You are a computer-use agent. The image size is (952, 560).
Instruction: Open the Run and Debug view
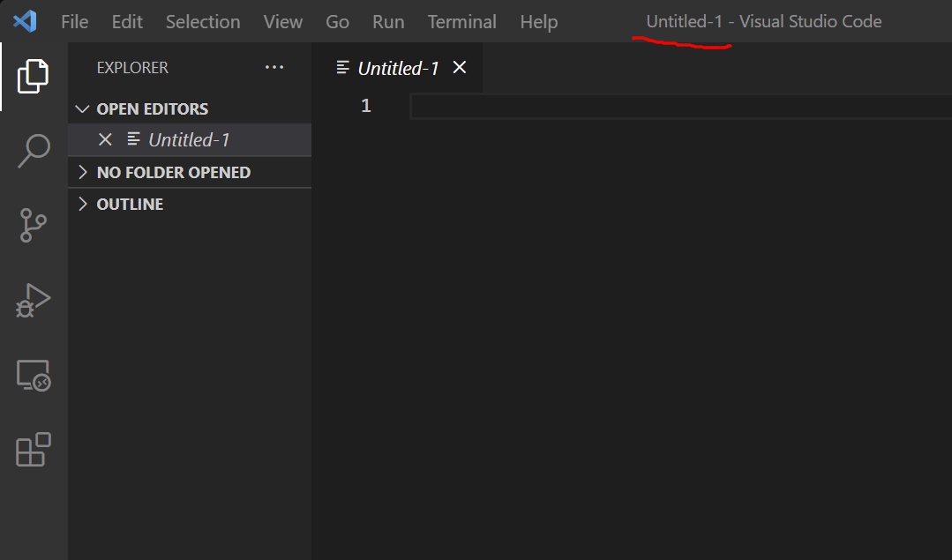coord(34,301)
